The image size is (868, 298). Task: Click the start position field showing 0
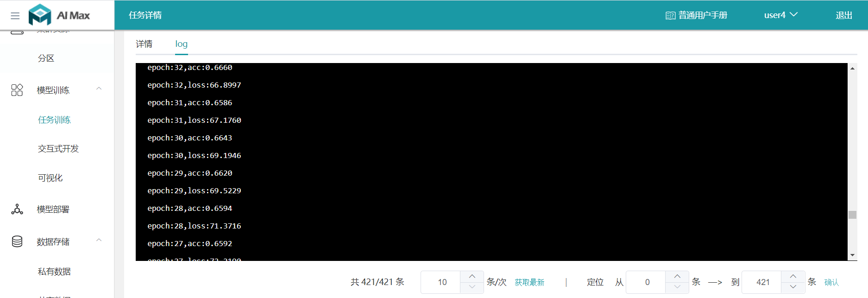tap(646, 282)
